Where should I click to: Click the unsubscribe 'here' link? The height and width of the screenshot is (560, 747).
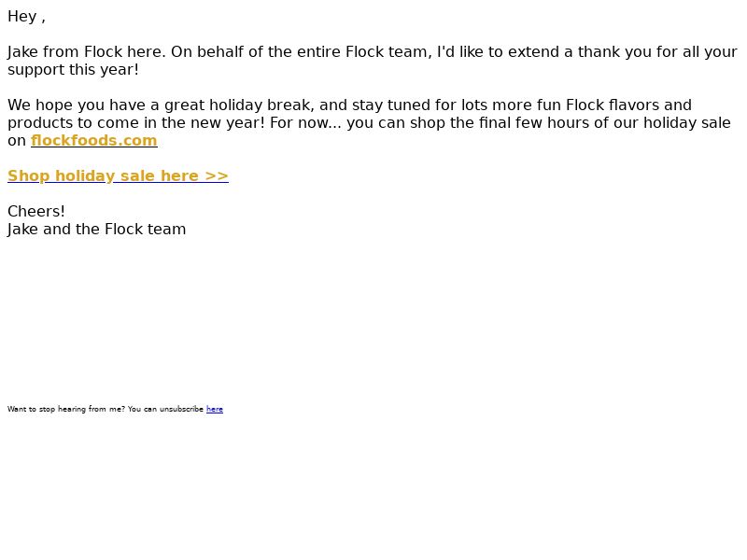pyautogui.click(x=215, y=409)
